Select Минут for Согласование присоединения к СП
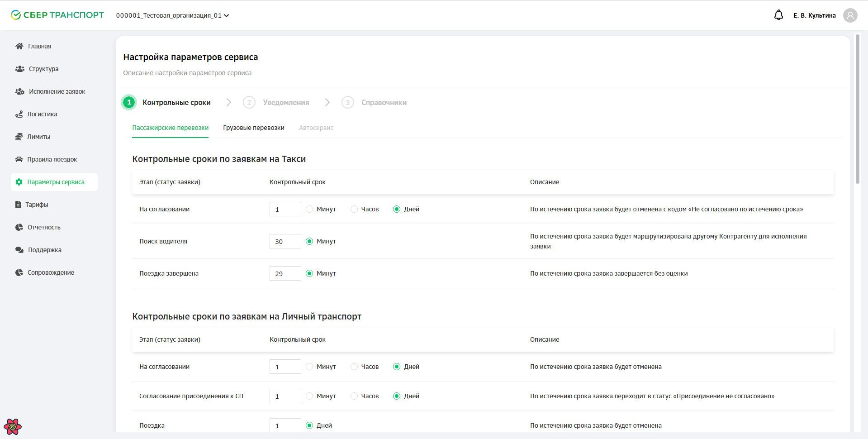The width and height of the screenshot is (868, 439). (309, 396)
